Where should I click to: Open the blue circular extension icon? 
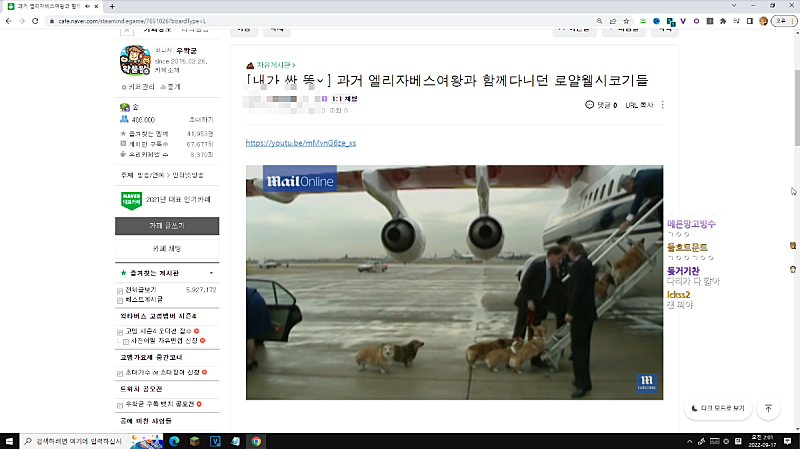tap(657, 21)
